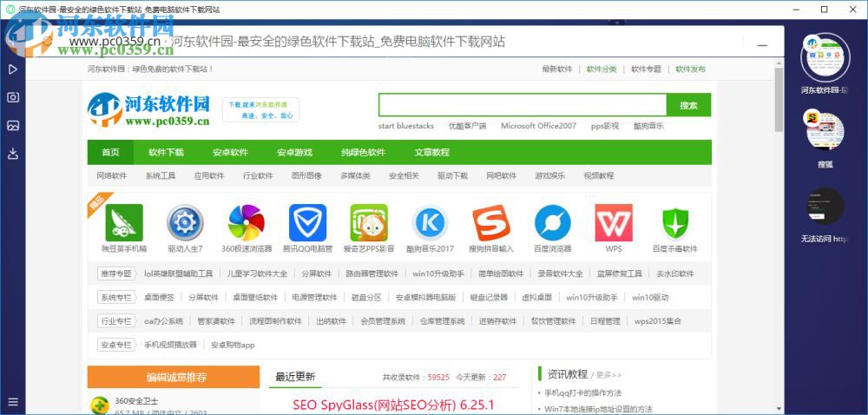This screenshot has height=415, width=868.
Task: Click the start bluestacks hot search link
Action: [x=406, y=126]
